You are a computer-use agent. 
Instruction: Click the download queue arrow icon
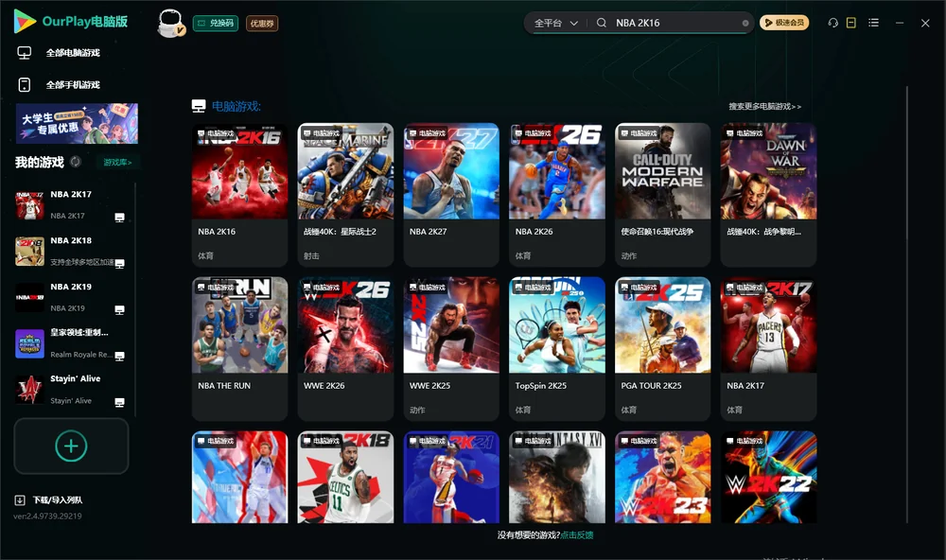[20, 500]
